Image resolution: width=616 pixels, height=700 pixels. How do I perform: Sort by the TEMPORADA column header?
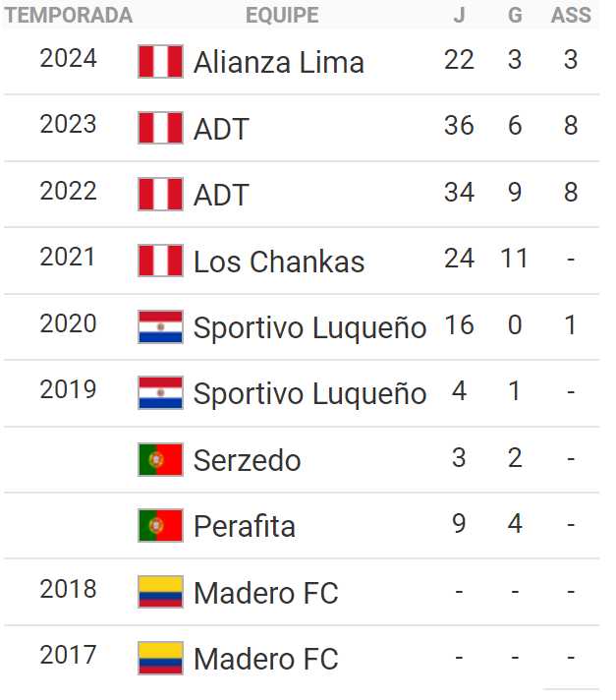click(69, 15)
